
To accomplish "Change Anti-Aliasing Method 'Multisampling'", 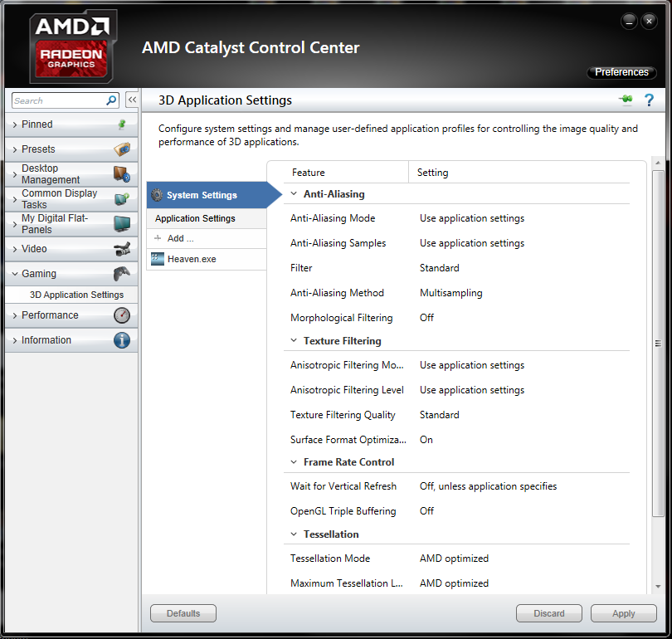I will pyautogui.click(x=450, y=293).
